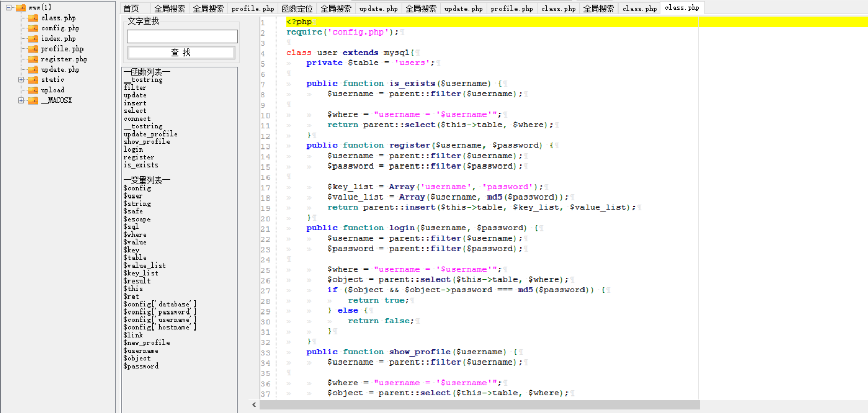Select $object in the variable list
Viewport: 868px width, 413px height.
pyautogui.click(x=137, y=358)
